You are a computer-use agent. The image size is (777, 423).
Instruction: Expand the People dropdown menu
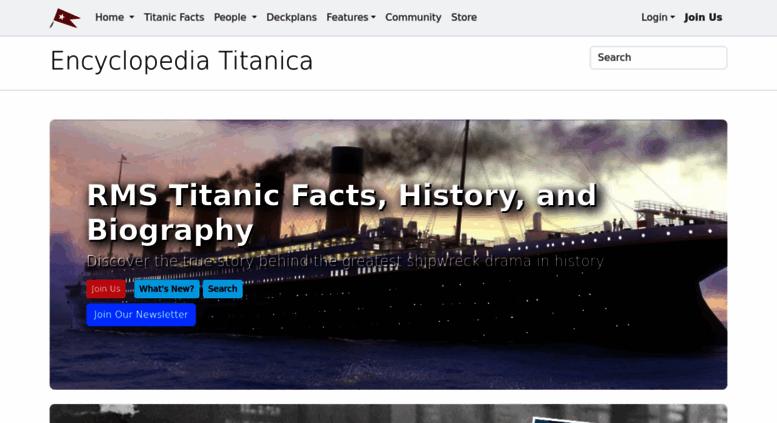pyautogui.click(x=235, y=17)
